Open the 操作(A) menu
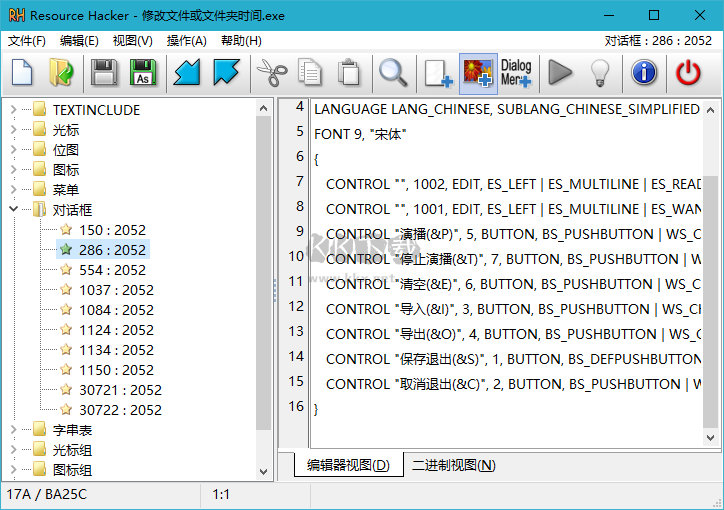The image size is (724, 510). coord(187,41)
